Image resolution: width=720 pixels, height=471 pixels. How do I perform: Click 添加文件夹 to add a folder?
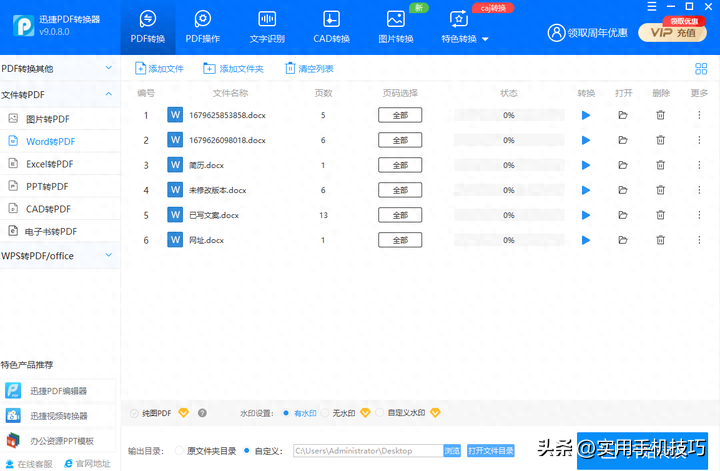click(233, 69)
